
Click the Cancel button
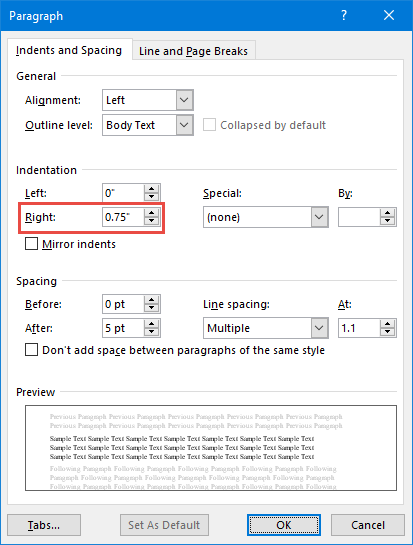click(368, 525)
